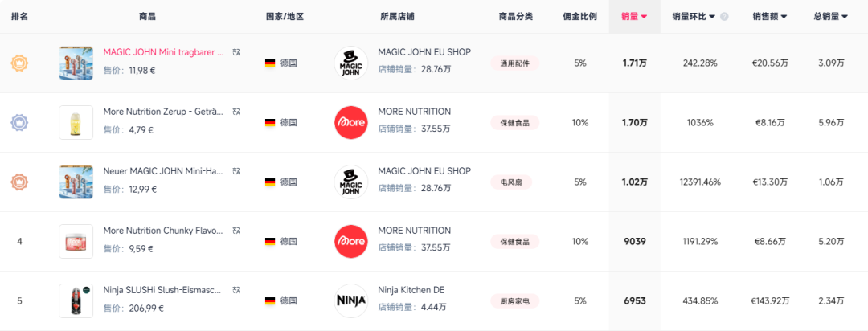
Task: Click the 厨房家电 category tag
Action: [515, 301]
